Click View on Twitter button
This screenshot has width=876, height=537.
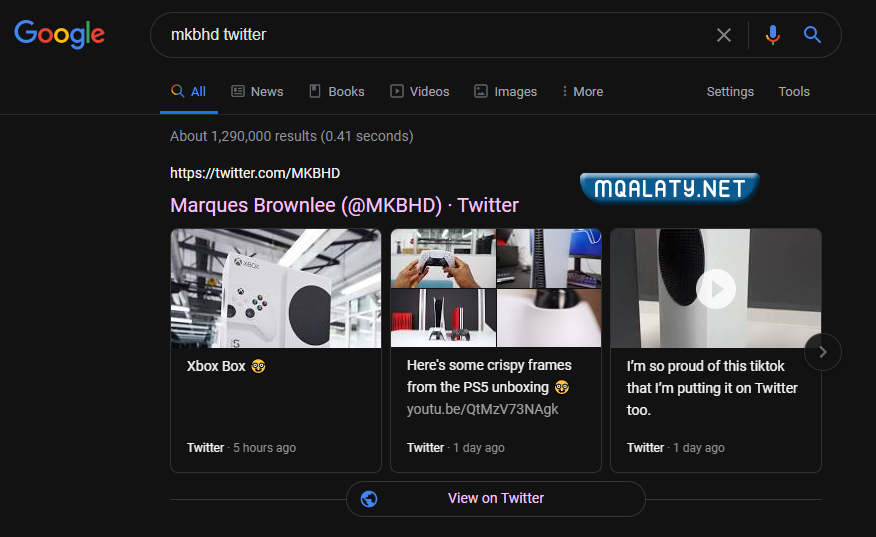[496, 498]
